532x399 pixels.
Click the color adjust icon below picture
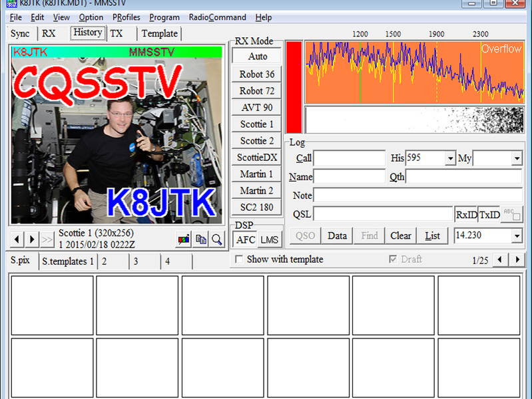183,239
